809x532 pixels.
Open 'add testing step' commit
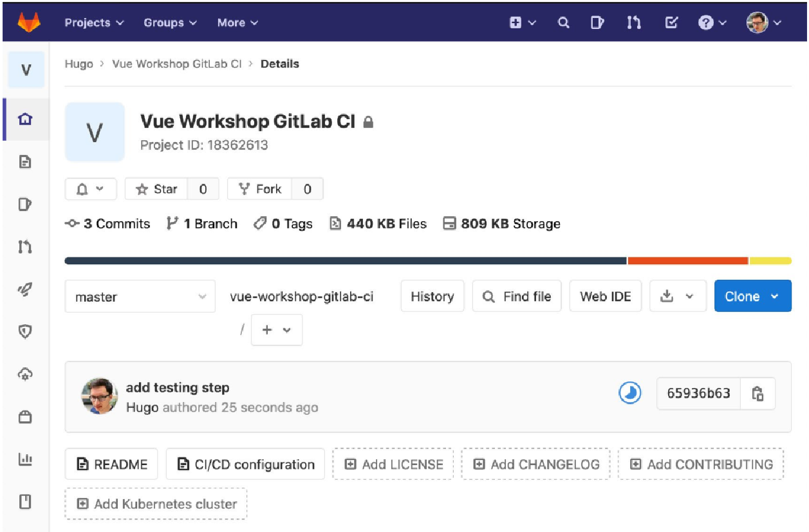click(x=178, y=387)
